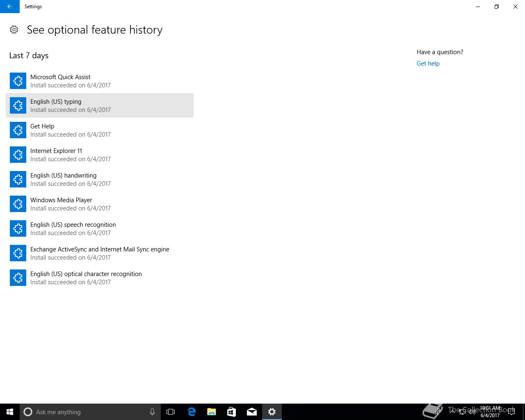Select the Internet Explorer 11 entry text
Viewport: 525px width, 420px height.
[56, 151]
